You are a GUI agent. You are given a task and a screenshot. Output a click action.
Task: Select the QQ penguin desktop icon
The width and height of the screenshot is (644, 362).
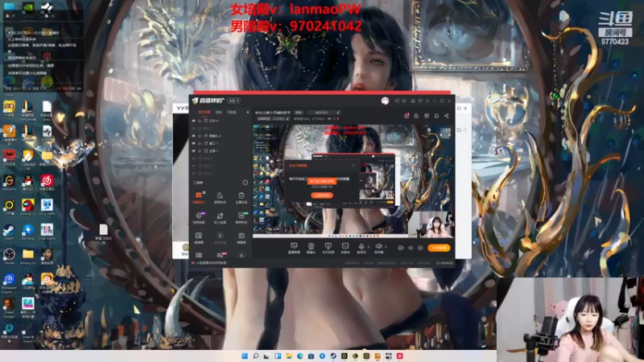pyautogui.click(x=28, y=181)
